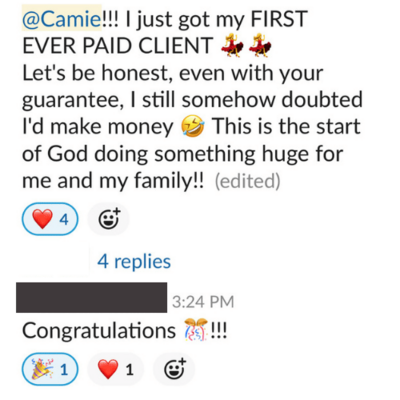Click the (edited) label
The height and width of the screenshot is (400, 400).
[247, 181]
